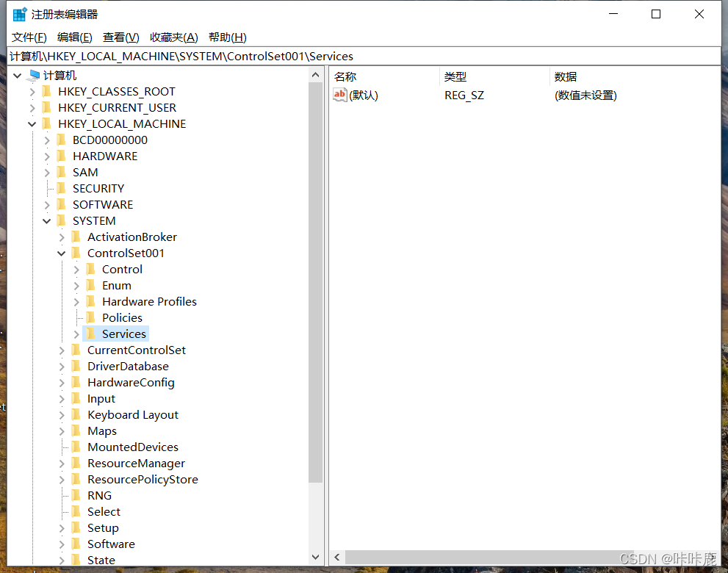Screen dimensions: 728x573
Task: Click the MountedDevices folder icon
Action: (x=76, y=447)
